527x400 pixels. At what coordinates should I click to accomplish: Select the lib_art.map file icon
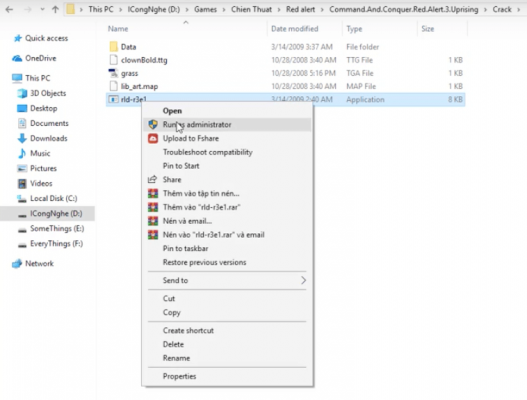(x=114, y=86)
